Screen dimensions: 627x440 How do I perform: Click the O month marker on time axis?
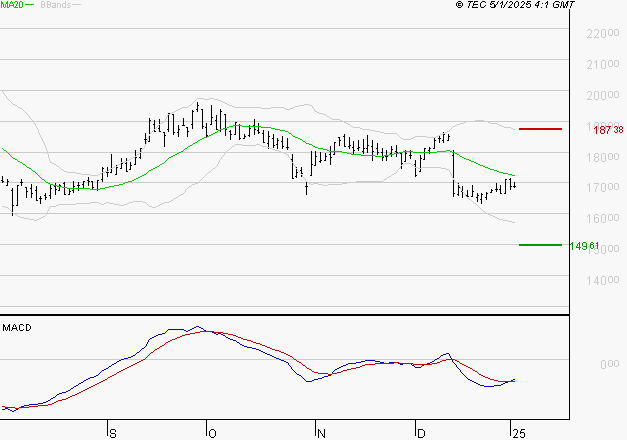(x=212, y=434)
